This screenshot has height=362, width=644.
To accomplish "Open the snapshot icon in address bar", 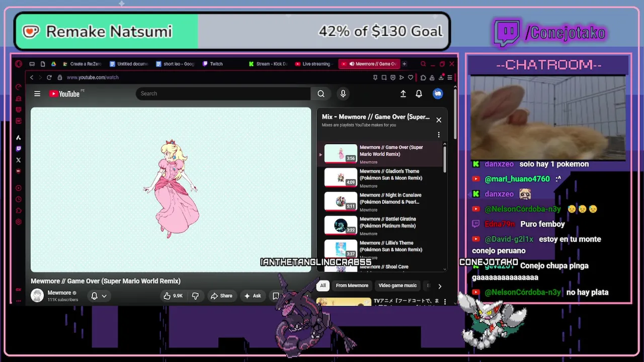I will tap(384, 77).
